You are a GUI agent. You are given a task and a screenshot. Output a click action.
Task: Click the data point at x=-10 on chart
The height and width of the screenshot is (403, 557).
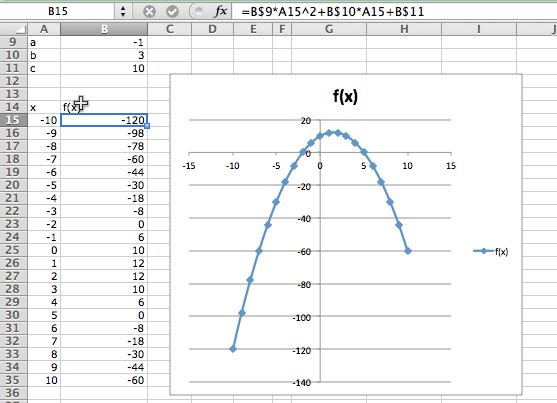pos(233,349)
